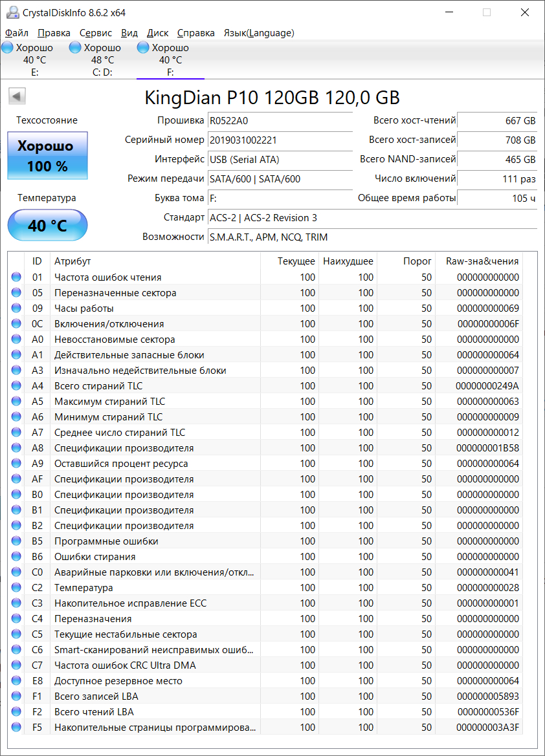The height and width of the screenshot is (756, 545).
Task: Open the Файл menu
Action: coord(17,33)
